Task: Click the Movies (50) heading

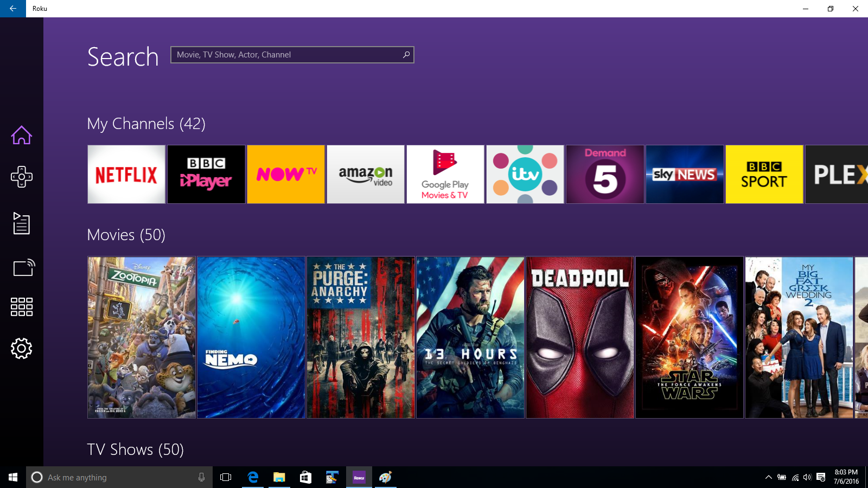Action: (x=126, y=235)
